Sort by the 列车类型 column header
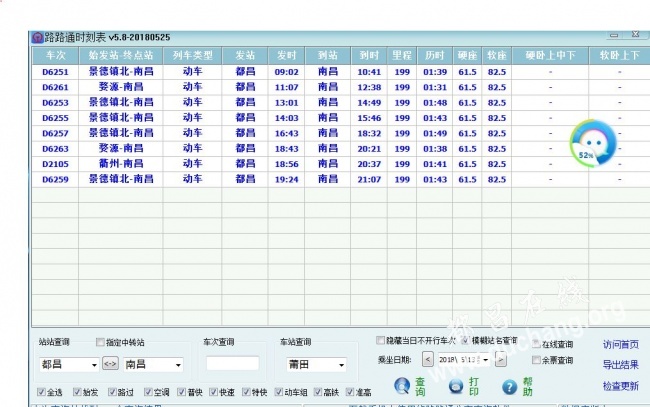The height and width of the screenshot is (407, 650). [192, 56]
